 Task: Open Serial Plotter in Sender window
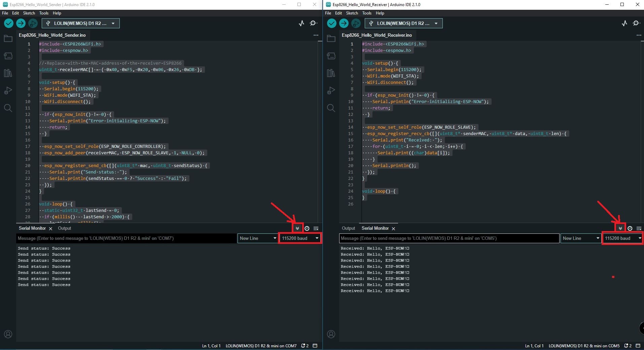pos(301,23)
